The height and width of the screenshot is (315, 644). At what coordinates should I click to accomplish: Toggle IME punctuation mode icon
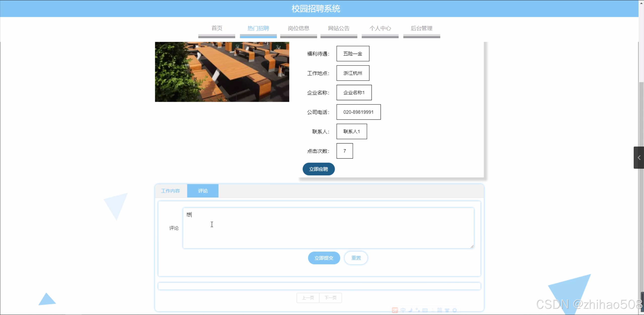(418, 310)
